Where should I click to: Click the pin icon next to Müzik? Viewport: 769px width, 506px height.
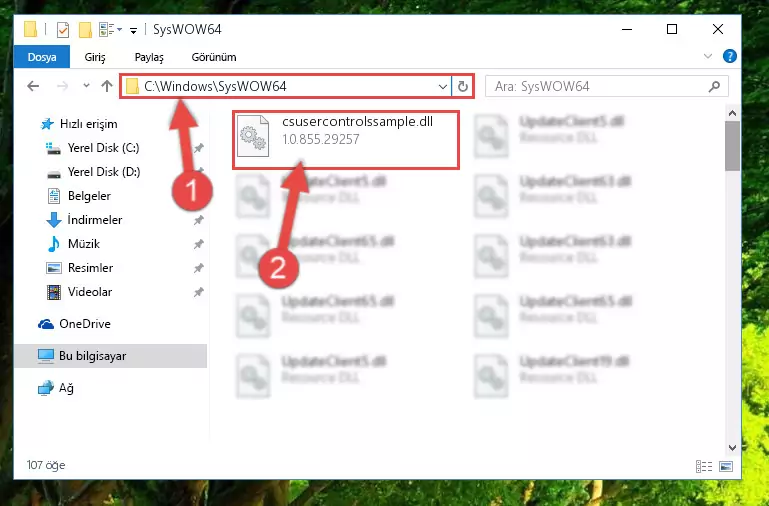199,244
